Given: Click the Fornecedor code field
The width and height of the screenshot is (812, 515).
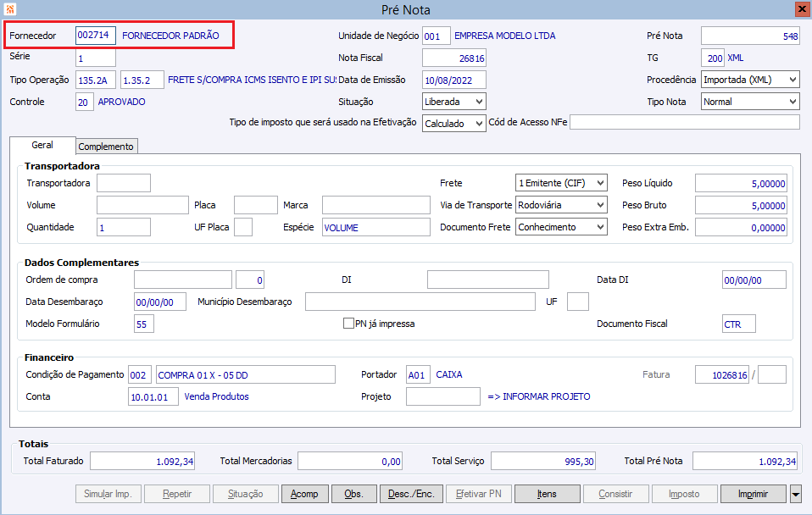Looking at the screenshot, I should 95,36.
